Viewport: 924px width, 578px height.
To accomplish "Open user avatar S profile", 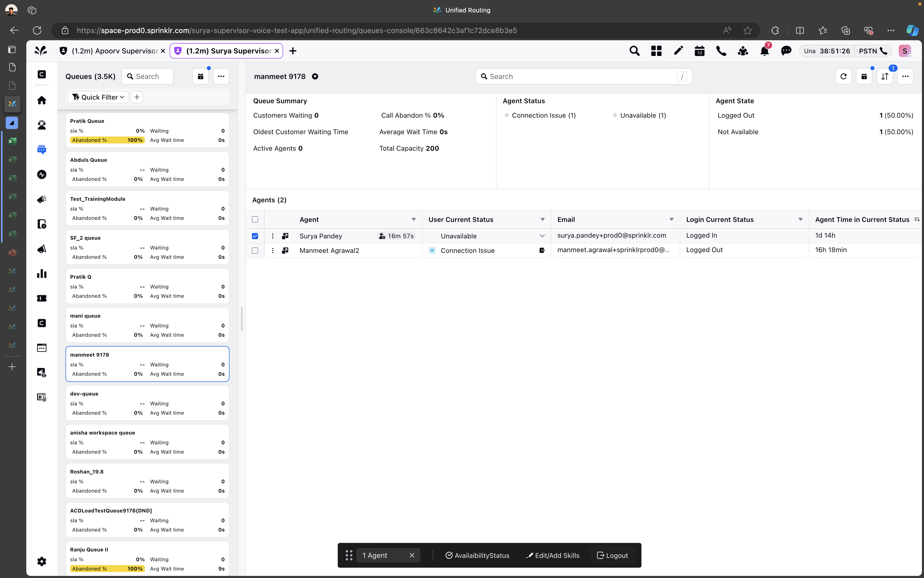I will (904, 51).
